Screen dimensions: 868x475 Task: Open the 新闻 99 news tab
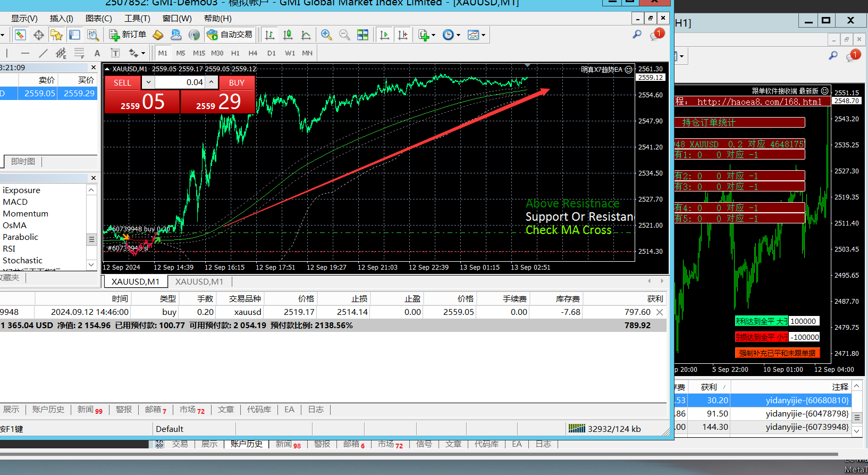pos(90,410)
